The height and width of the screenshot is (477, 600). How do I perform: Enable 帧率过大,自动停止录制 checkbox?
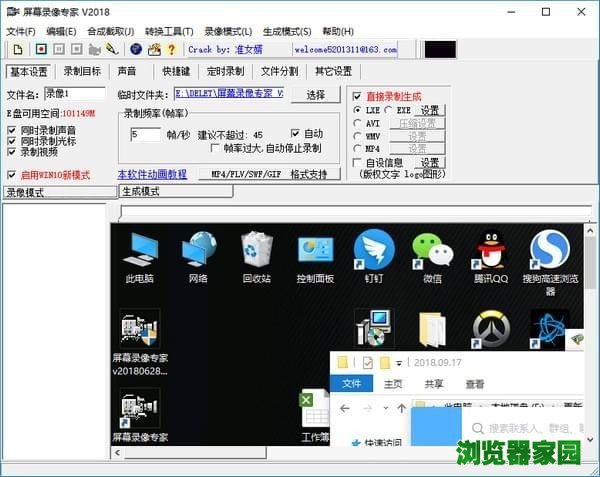pyautogui.click(x=217, y=148)
